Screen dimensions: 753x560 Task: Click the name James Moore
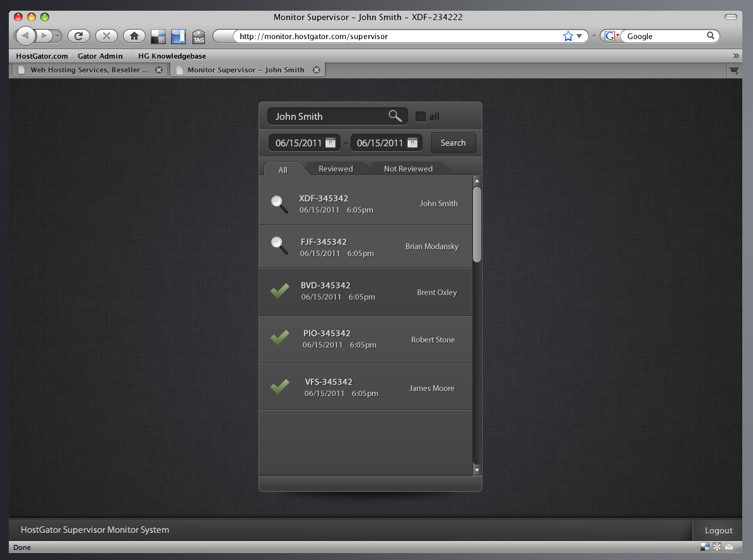tap(432, 388)
